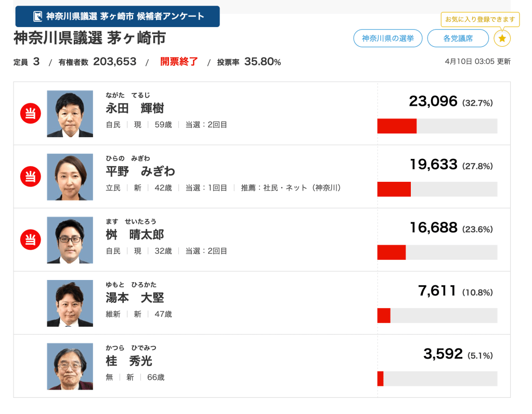Click the お気に入り登録できます tooltip
The image size is (532, 414).
pos(480,20)
